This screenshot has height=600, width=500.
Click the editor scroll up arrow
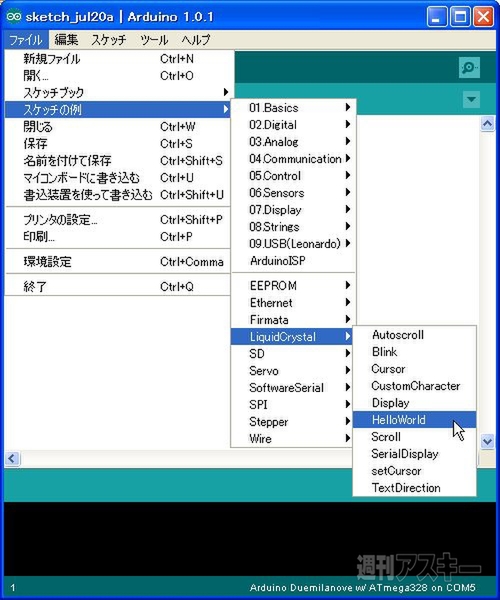487,124
